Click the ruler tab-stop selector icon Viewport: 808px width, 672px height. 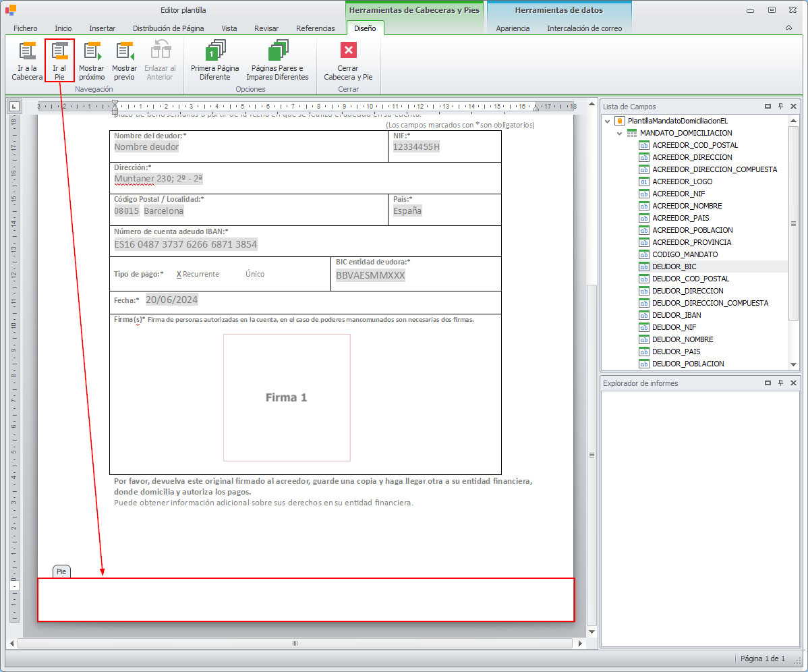pos(13,106)
